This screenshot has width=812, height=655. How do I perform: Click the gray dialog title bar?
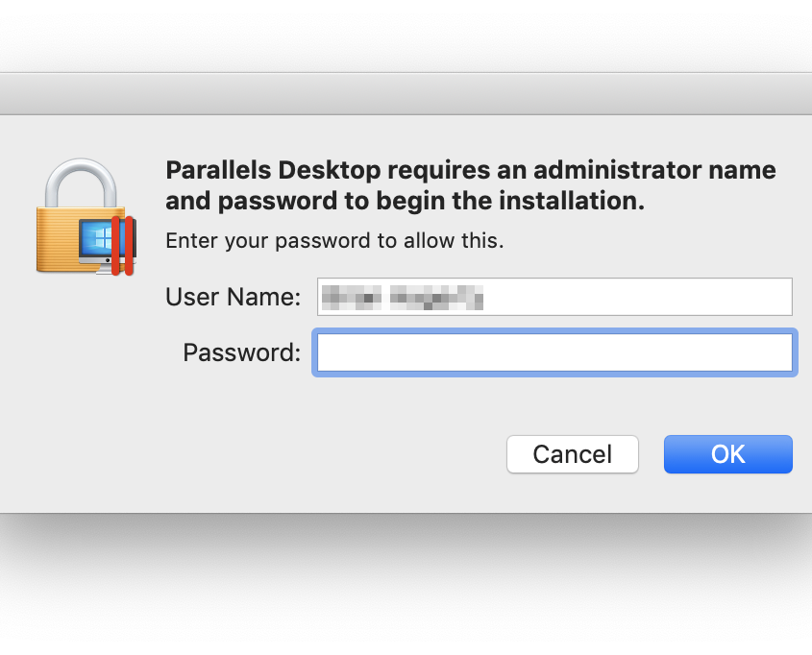tap(406, 93)
